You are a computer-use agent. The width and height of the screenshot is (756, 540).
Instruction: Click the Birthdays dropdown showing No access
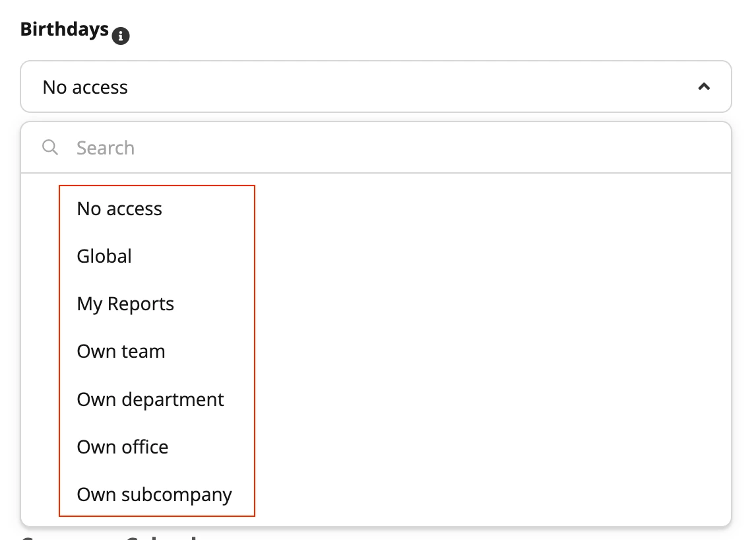click(376, 87)
